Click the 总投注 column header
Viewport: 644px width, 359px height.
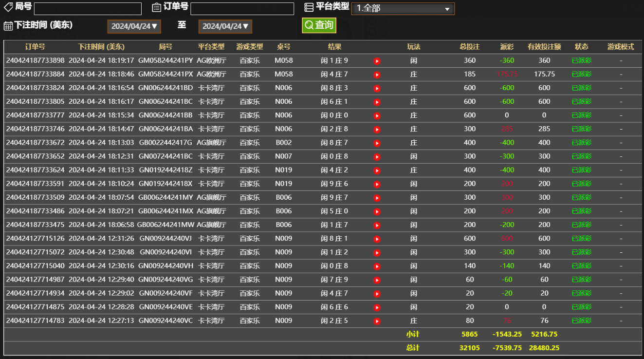coord(470,47)
